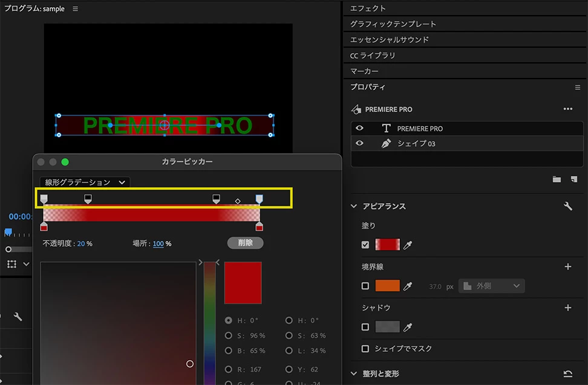This screenshot has height=385, width=588.
Task: Click the leftmost opacity stop on gradient bar
Action: point(44,199)
